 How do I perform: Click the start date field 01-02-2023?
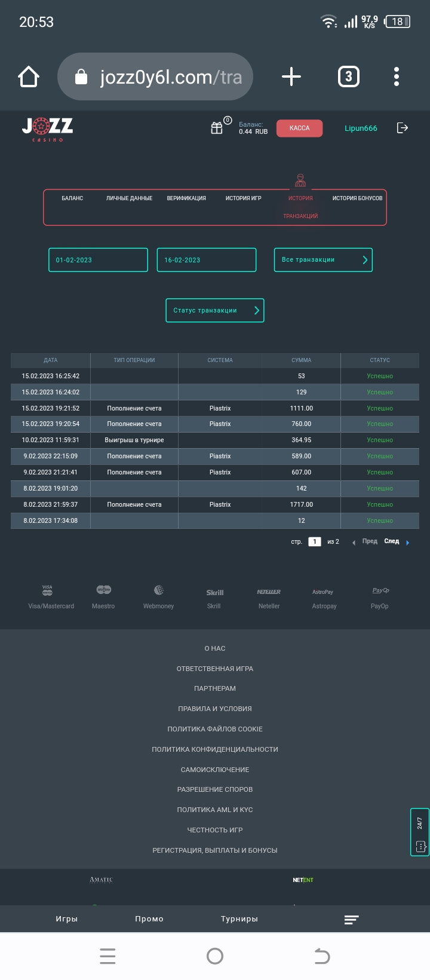(98, 260)
